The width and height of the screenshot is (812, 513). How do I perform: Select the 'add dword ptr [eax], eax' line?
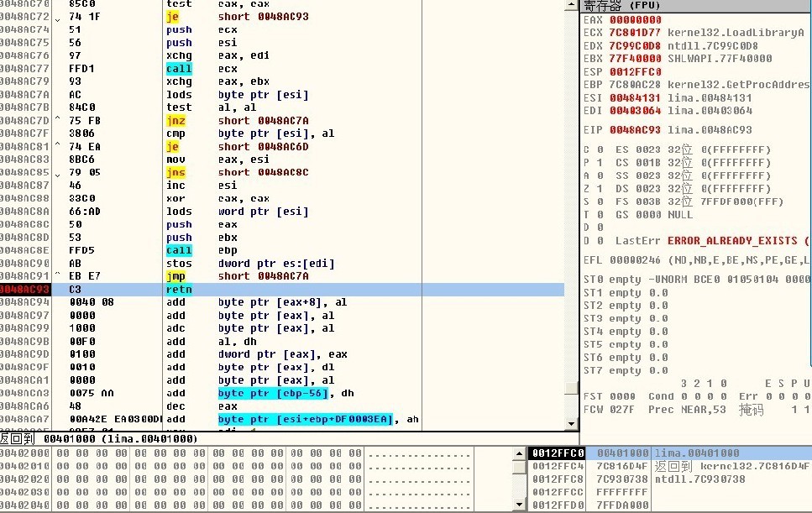(x=257, y=354)
